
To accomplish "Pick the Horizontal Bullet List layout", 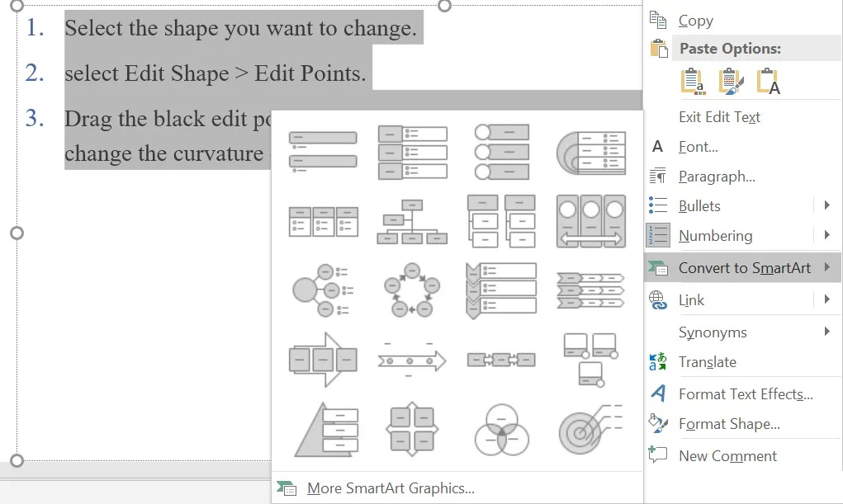I will coord(323,221).
